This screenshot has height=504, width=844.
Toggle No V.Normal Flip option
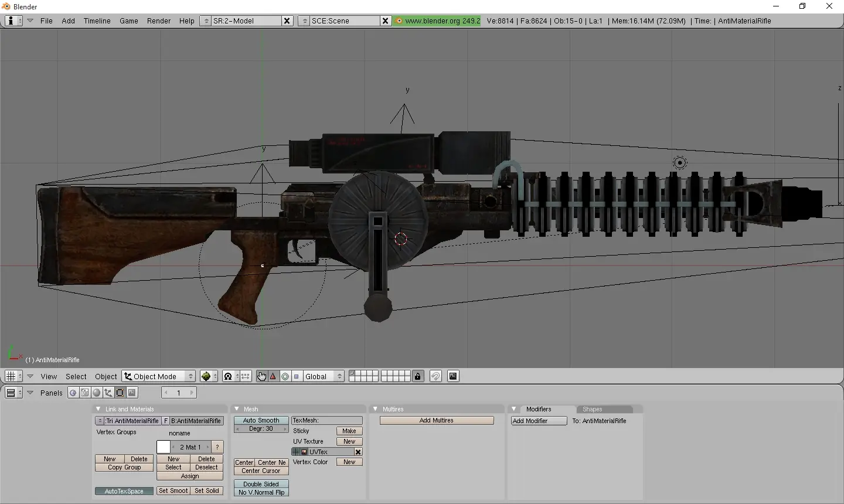pyautogui.click(x=261, y=492)
